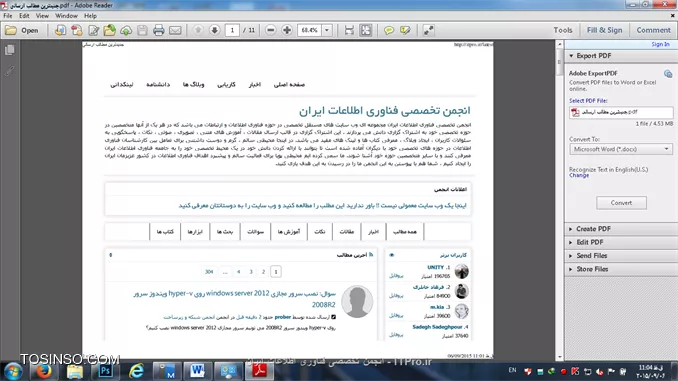Open the zoom level dropdown arrow
Viewport: 678px width, 381px height.
(x=327, y=30)
